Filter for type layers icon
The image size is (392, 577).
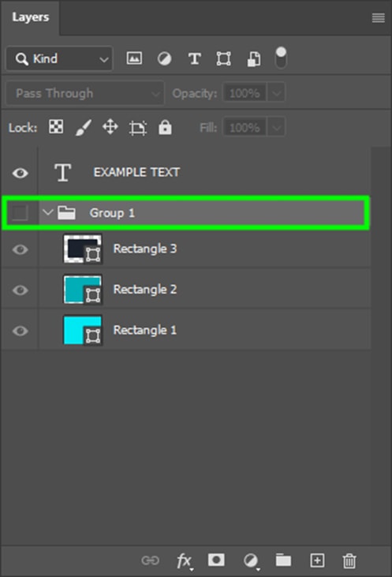click(195, 58)
